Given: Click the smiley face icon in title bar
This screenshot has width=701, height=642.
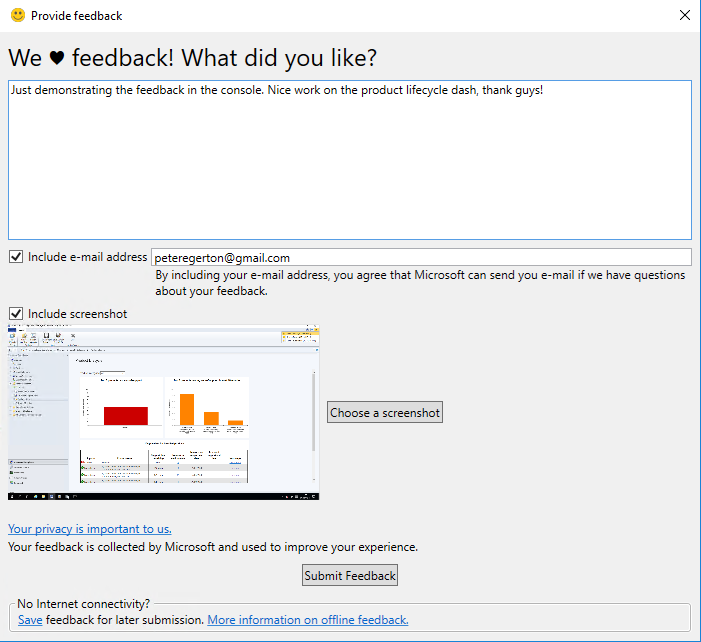Looking at the screenshot, I should click(17, 16).
